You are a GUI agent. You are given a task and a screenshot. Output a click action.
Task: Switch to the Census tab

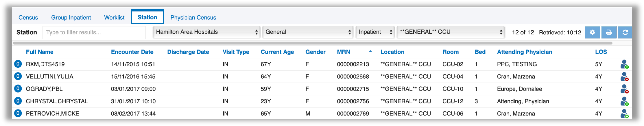[x=28, y=18]
